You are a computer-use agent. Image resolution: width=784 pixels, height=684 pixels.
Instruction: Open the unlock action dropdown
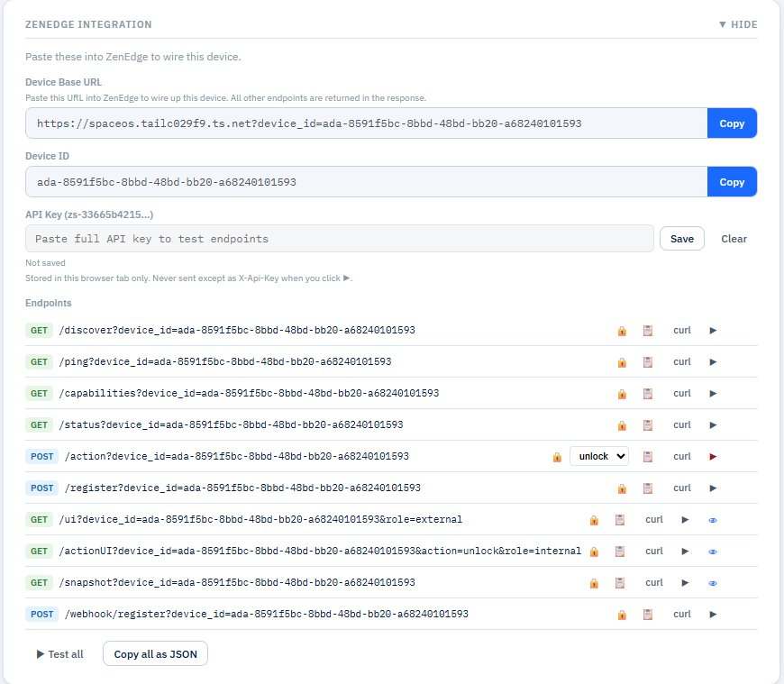pyautogui.click(x=599, y=456)
